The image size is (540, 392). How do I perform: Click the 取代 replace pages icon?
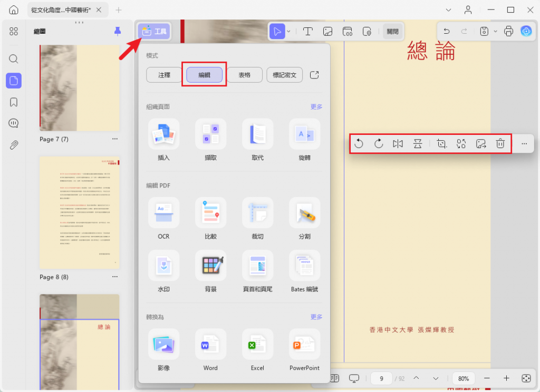coord(257,134)
